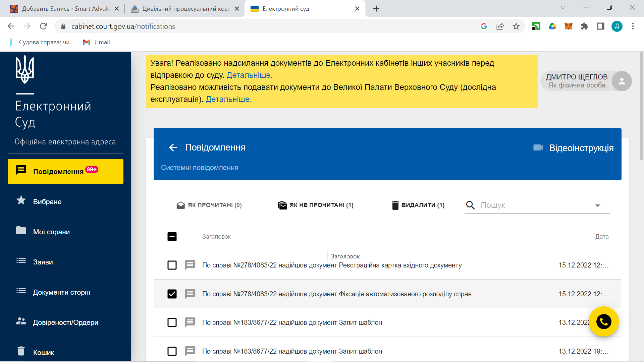Screen dimensions: 644x362
Task: Click the user avatar icon for ДМИТРО ЩЕГЛОВ
Action: [x=622, y=81]
